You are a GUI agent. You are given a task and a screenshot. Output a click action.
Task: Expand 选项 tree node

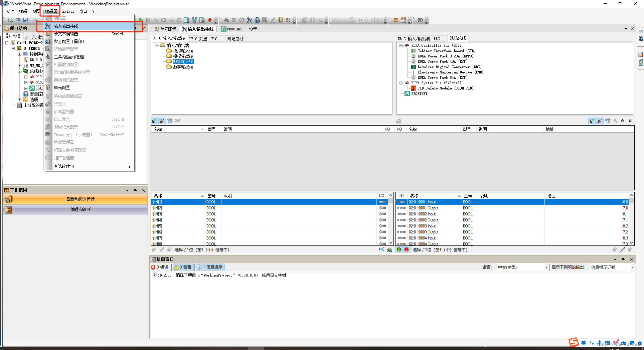point(19,100)
